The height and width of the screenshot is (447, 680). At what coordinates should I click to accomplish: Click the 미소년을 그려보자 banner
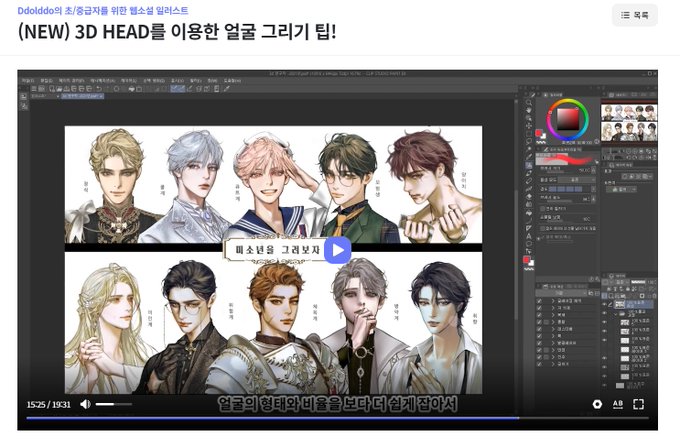[278, 250]
